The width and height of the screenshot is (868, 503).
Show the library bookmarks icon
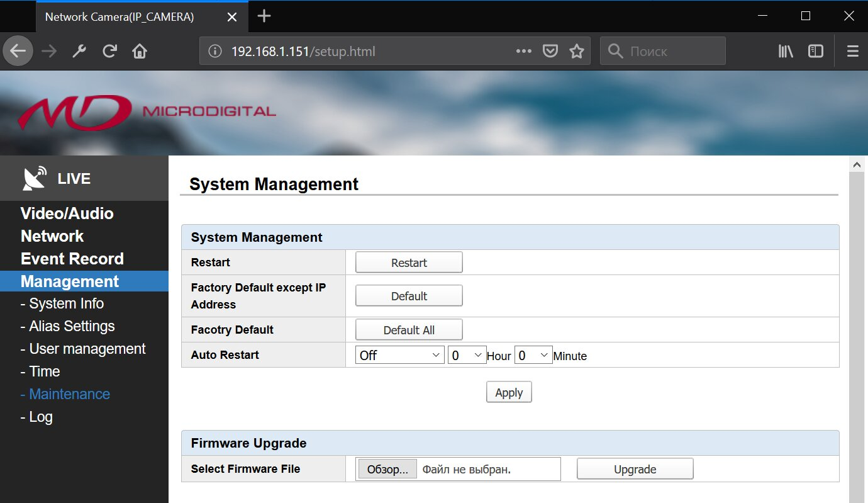pyautogui.click(x=786, y=51)
